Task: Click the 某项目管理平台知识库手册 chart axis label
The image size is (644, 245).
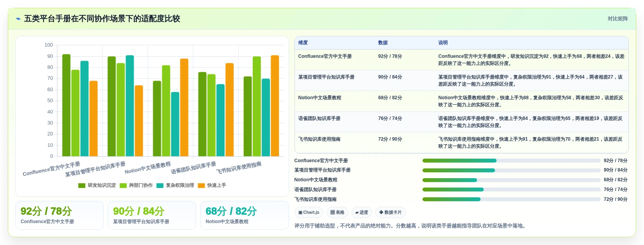Action: [x=95, y=170]
